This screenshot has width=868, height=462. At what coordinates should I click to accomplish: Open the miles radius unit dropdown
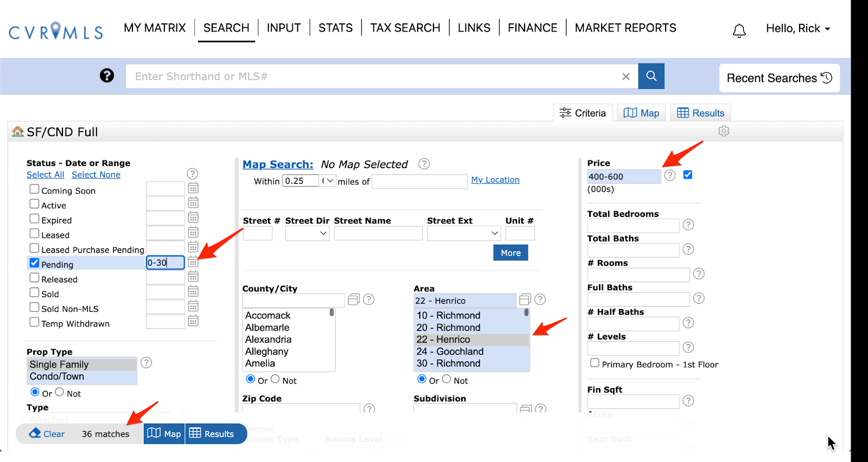point(329,181)
